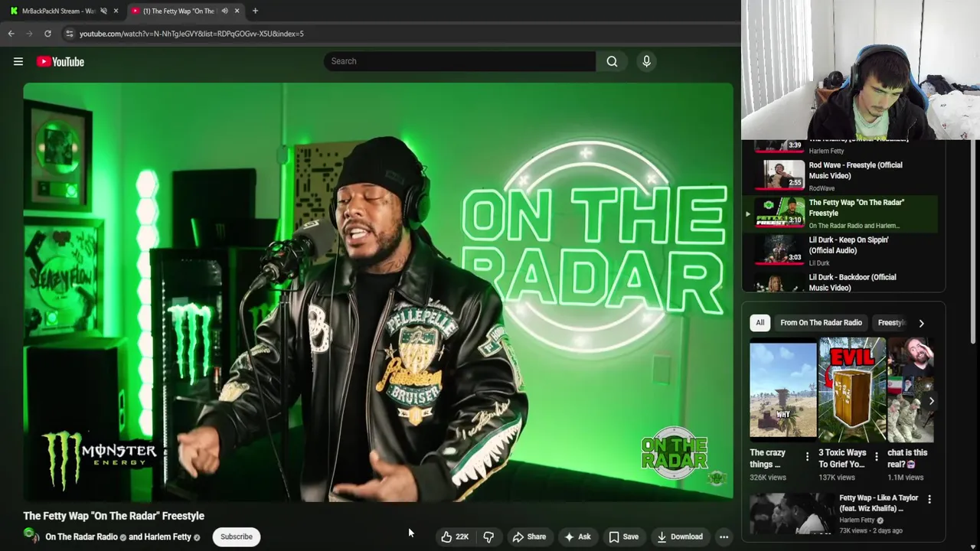
Task: Open the Short "chat is this real?"
Action: coord(910,390)
